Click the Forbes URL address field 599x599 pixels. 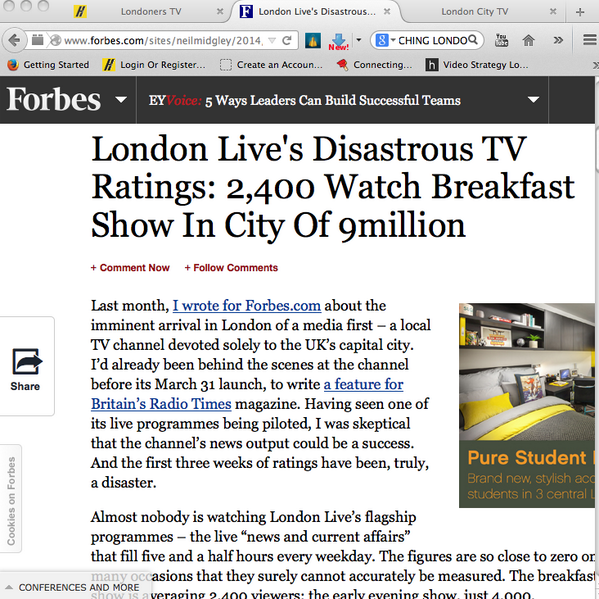click(x=163, y=40)
